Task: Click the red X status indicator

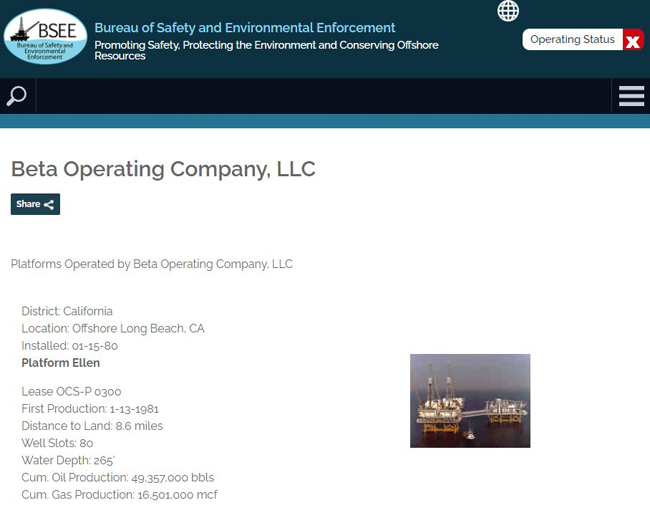Action: coord(633,40)
